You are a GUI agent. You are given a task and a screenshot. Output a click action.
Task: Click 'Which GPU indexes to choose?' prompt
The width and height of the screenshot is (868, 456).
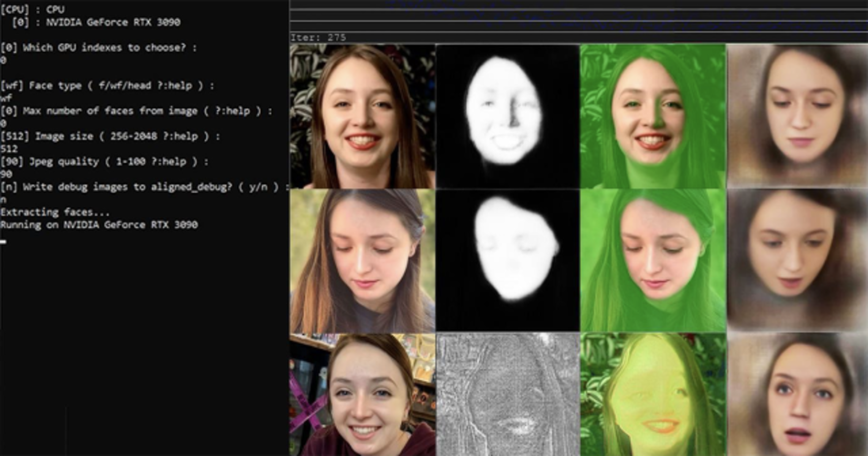(x=99, y=48)
